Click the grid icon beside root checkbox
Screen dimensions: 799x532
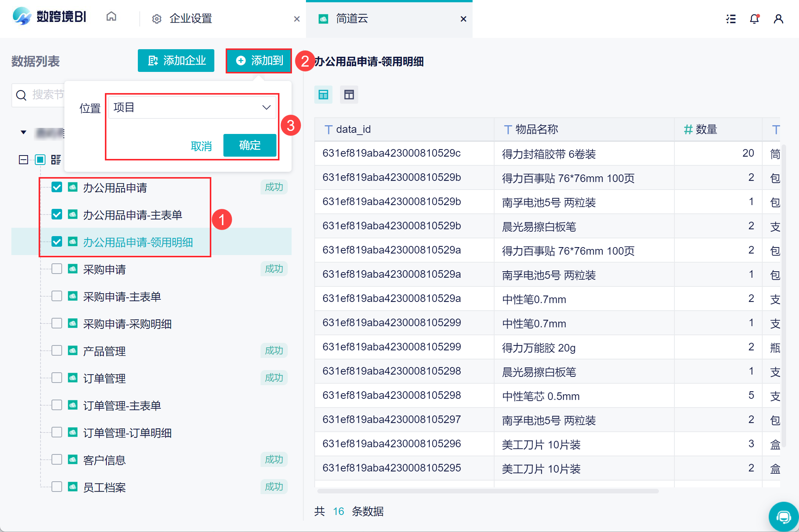[56, 160]
